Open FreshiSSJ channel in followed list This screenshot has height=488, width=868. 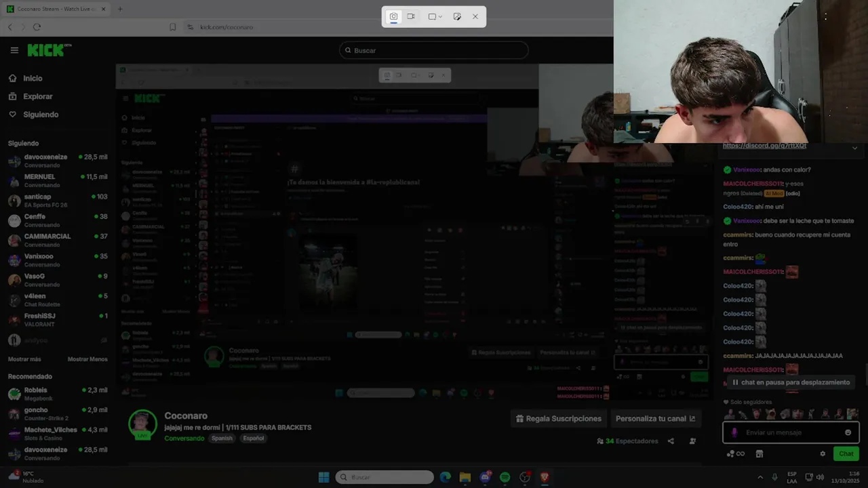(57, 320)
